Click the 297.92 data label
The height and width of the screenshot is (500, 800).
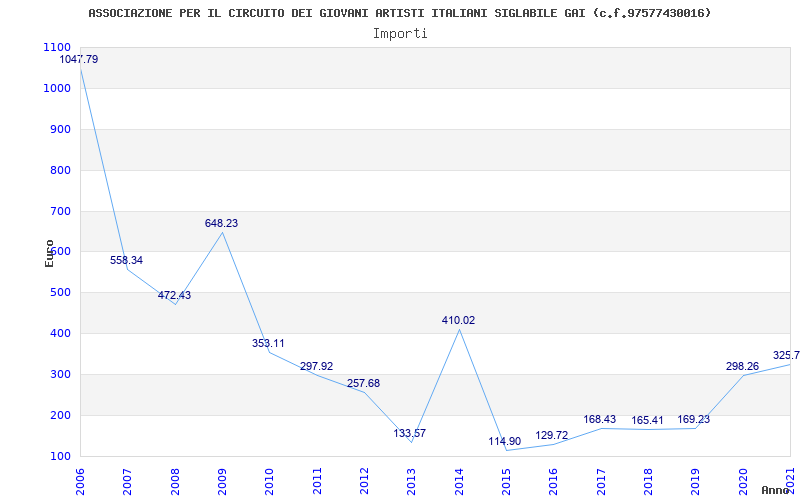316,366
